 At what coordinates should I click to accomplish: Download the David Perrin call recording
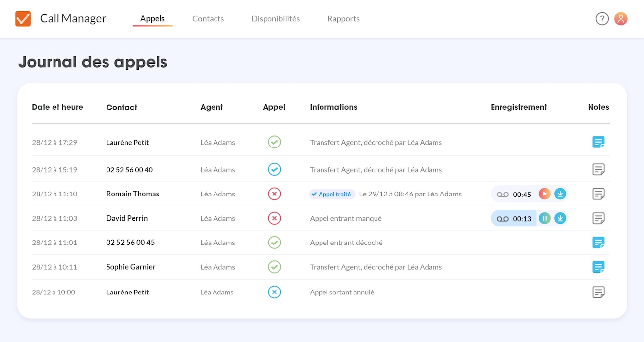click(560, 218)
